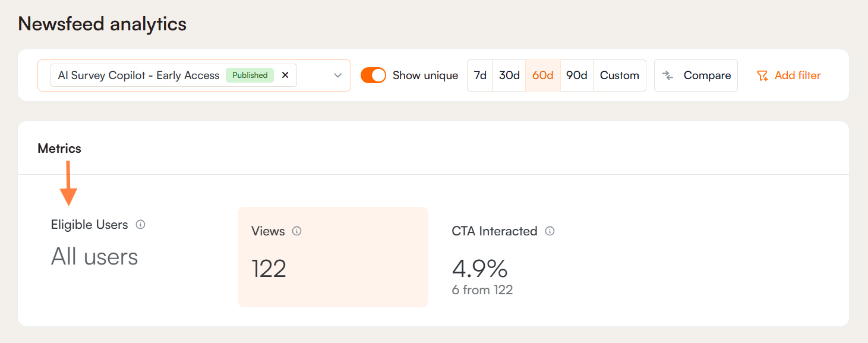The width and height of the screenshot is (868, 343).
Task: Choose the Custom date range option
Action: [620, 75]
